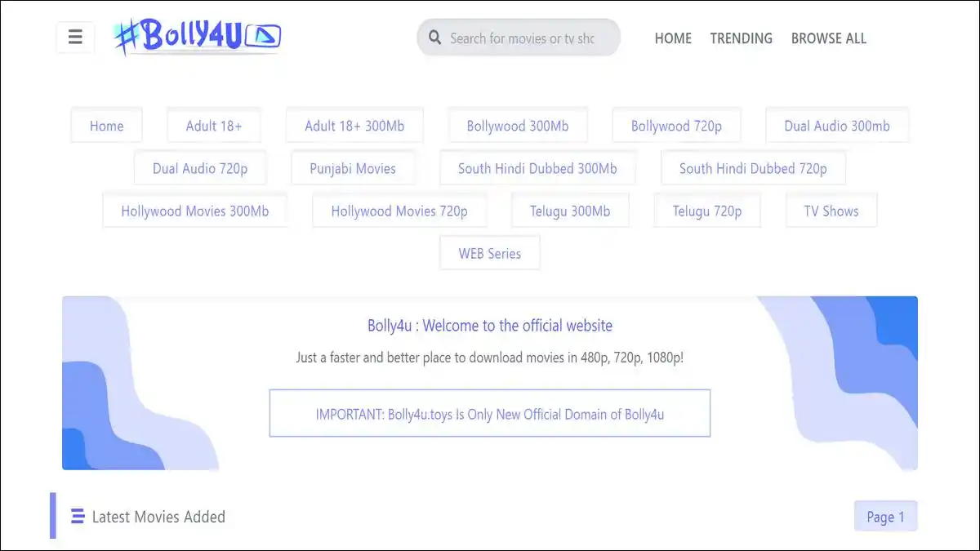Click the Bolly4u.toys official domain notice

[490, 413]
